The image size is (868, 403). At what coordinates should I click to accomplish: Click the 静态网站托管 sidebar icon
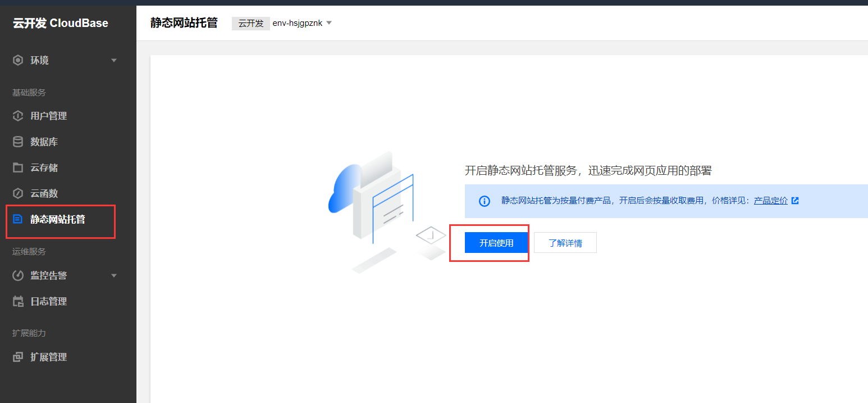pos(17,219)
